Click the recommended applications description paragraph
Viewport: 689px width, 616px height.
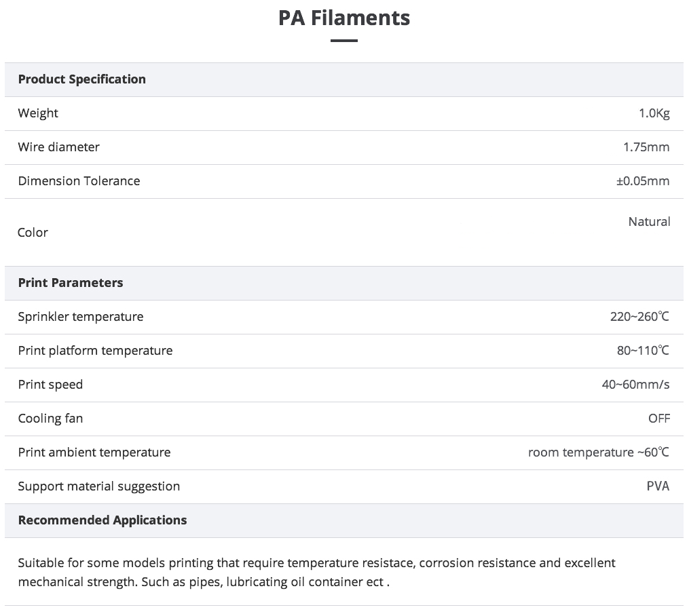316,573
